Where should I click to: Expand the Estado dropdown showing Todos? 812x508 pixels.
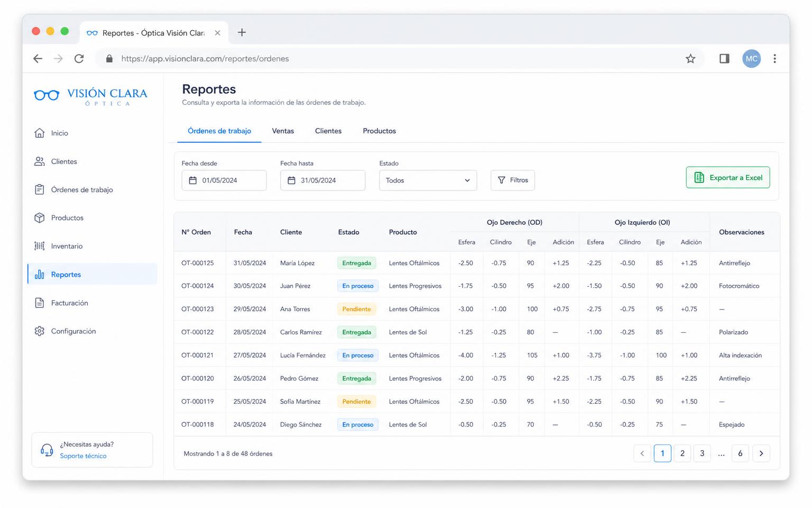[x=428, y=180]
